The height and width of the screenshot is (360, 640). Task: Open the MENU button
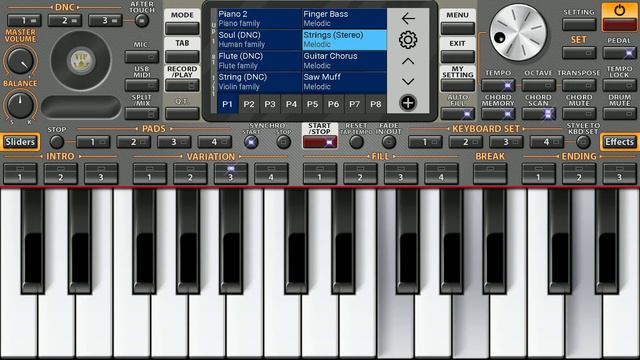click(458, 28)
